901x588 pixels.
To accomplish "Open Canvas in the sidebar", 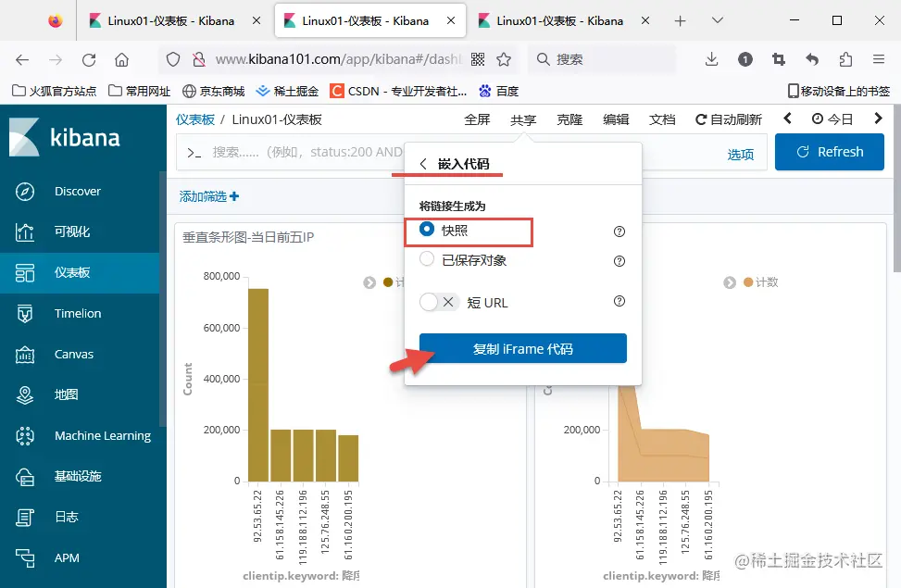I will [x=73, y=354].
